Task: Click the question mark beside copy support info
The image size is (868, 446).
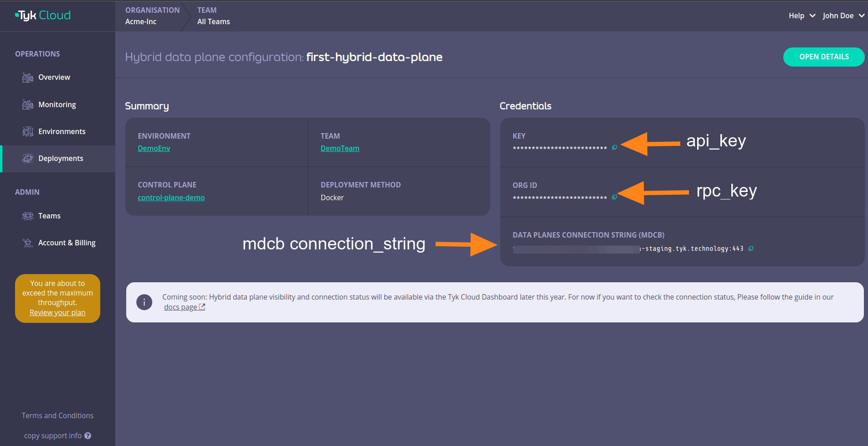Action: click(x=88, y=436)
